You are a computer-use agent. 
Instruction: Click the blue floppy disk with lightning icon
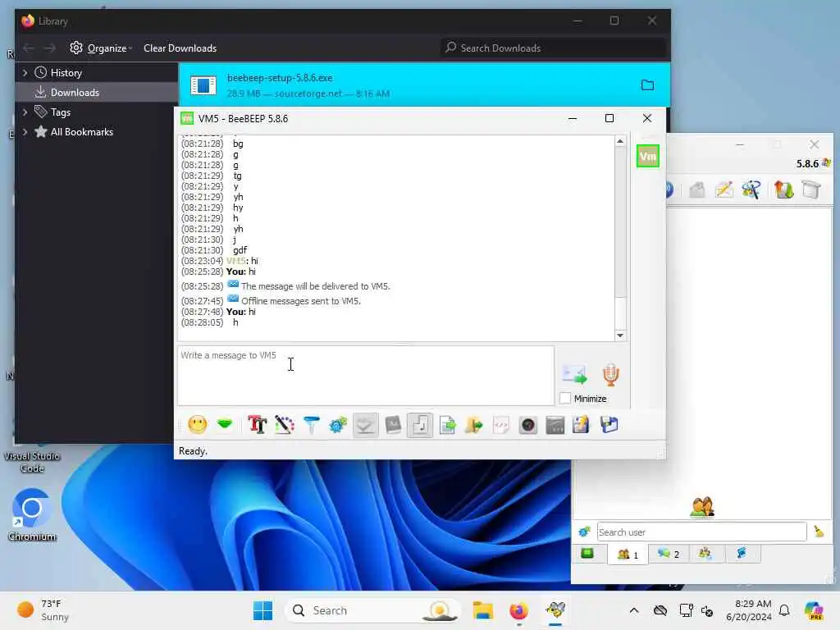pos(582,425)
